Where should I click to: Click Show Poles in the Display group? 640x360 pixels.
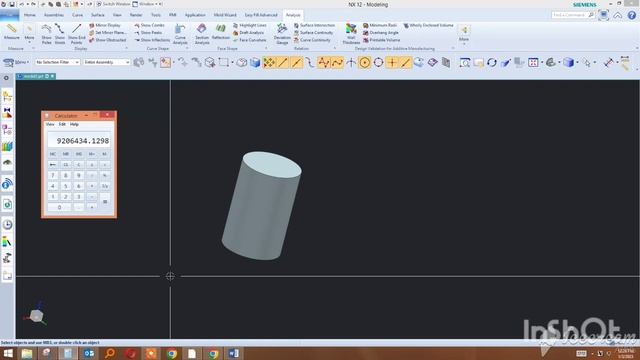pos(47,34)
